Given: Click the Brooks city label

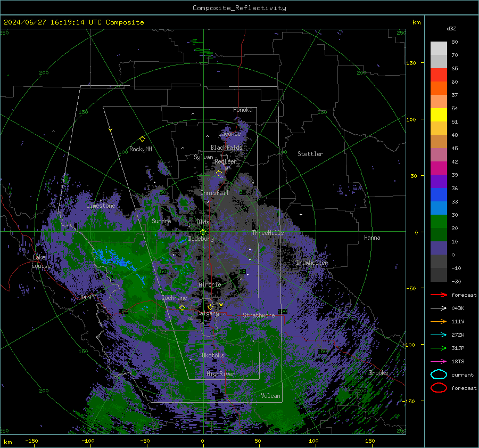Looking at the screenshot, I should coord(378,373).
